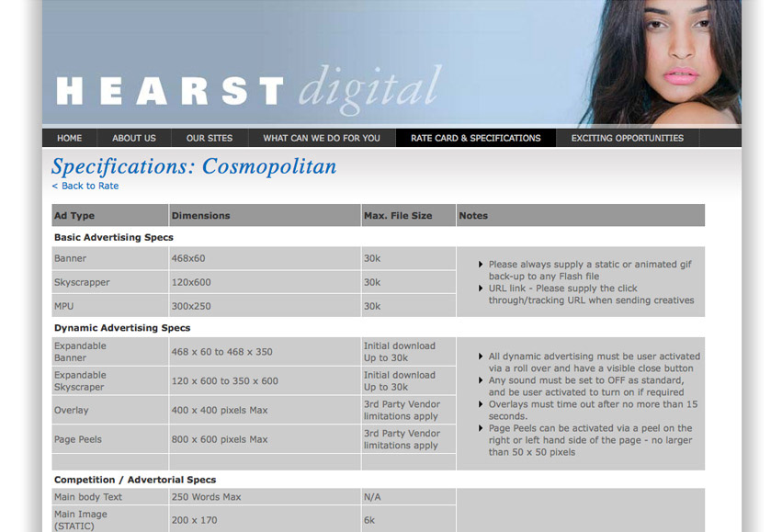782x532 pixels.
Task: Click the Overlay row '3rd Party Vendor limitations' cell
Action: (x=408, y=410)
